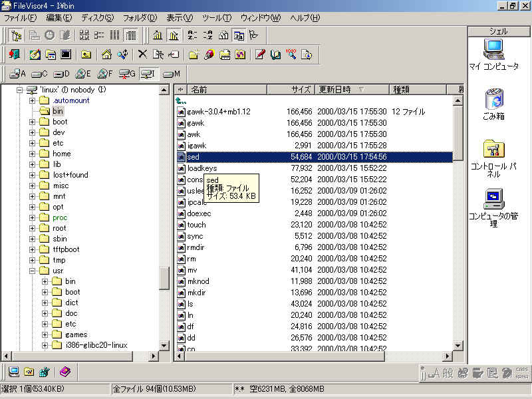This screenshot has width=532, height=399.
Task: Collapse the 'linux' の nobody (I:) root node
Action: 19,90
